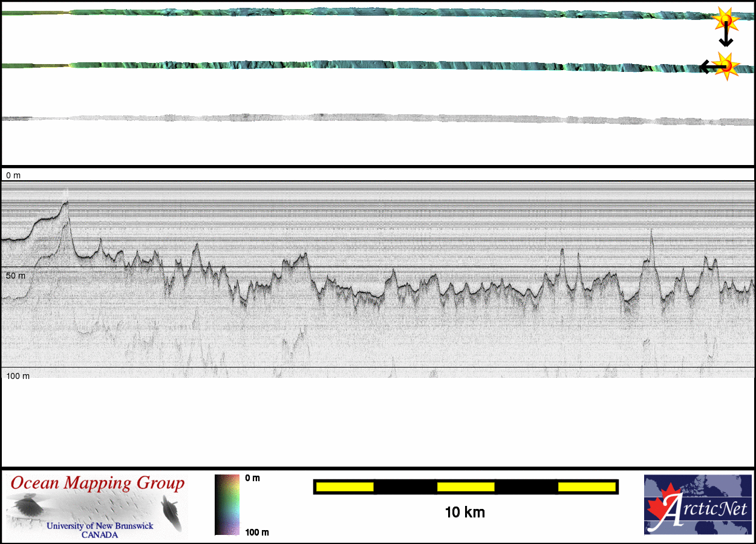
Task: Select the leftmost yellow scale bar segment
Action: (x=345, y=487)
